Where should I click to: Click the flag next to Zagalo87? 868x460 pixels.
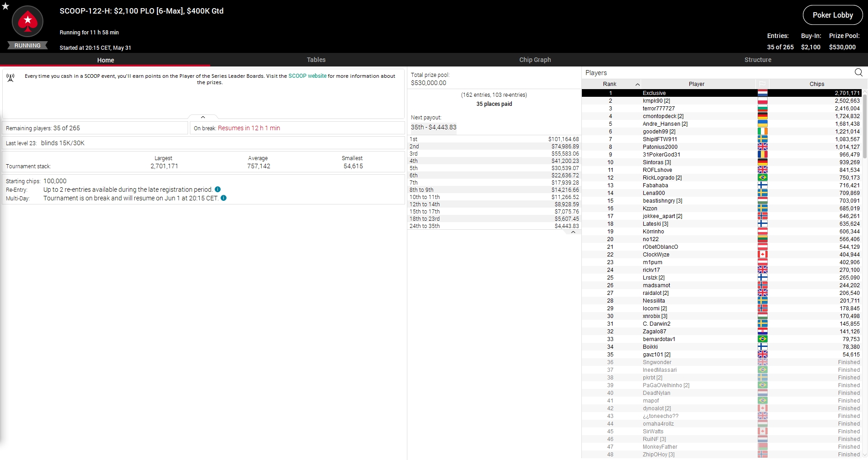pyautogui.click(x=762, y=332)
